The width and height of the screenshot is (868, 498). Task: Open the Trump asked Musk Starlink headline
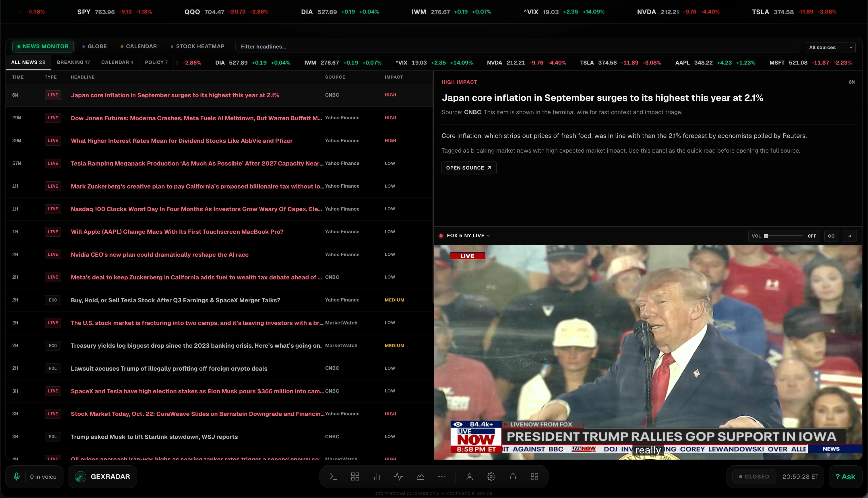[x=219, y=436]
